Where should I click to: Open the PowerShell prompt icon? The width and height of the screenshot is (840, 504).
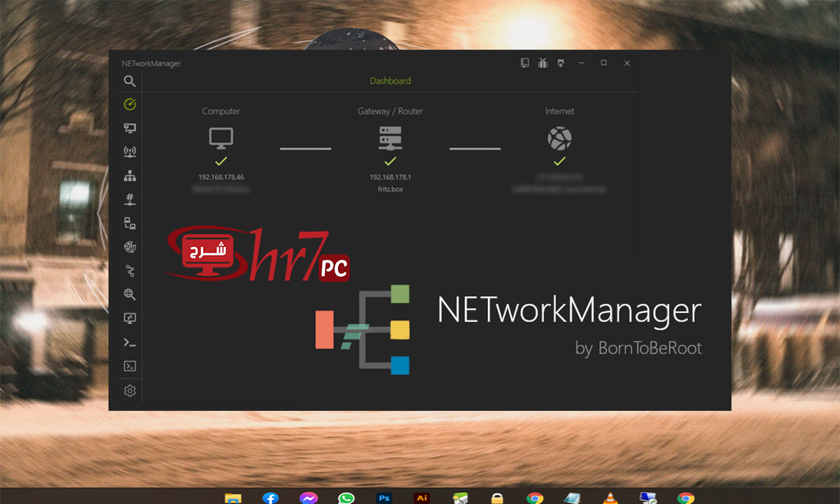tap(129, 342)
